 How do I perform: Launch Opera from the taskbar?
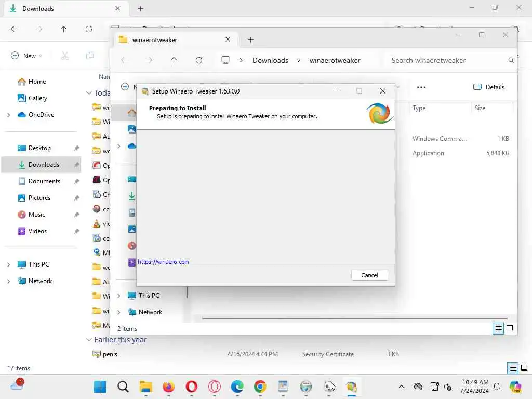[x=192, y=387]
